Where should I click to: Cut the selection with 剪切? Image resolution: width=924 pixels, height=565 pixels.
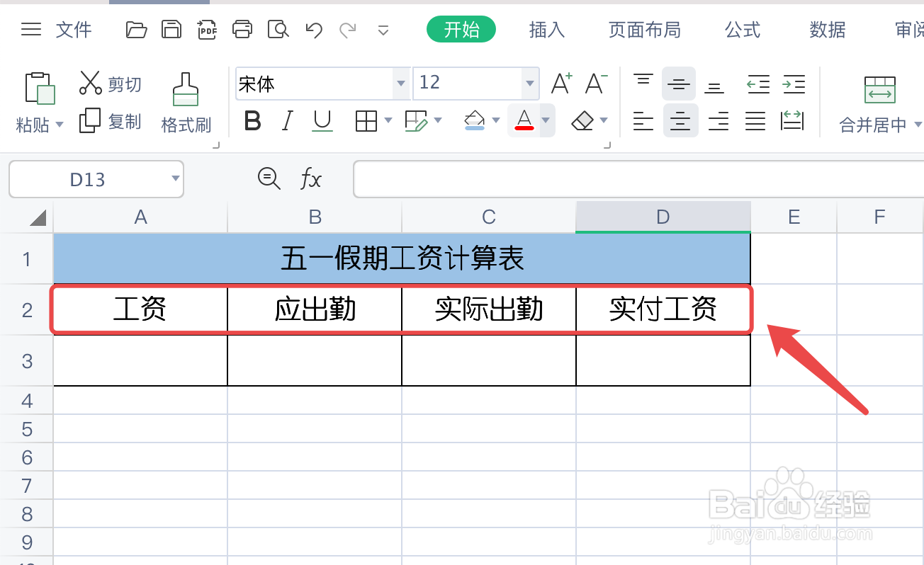tap(110, 83)
